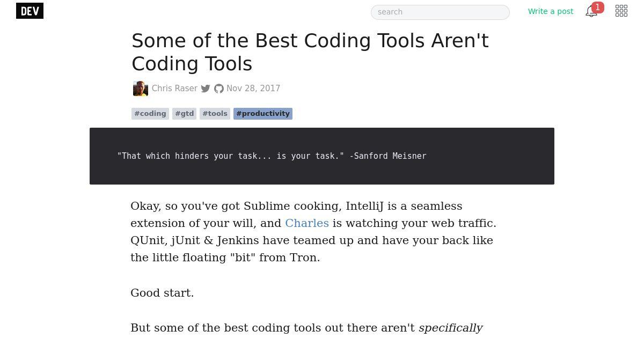
Task: Click the DEV logo
Action: point(30,11)
